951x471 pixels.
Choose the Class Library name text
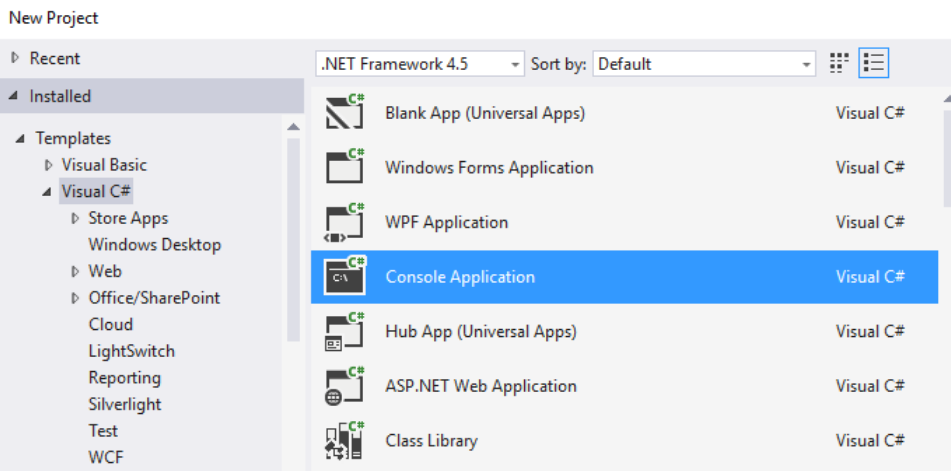point(431,441)
